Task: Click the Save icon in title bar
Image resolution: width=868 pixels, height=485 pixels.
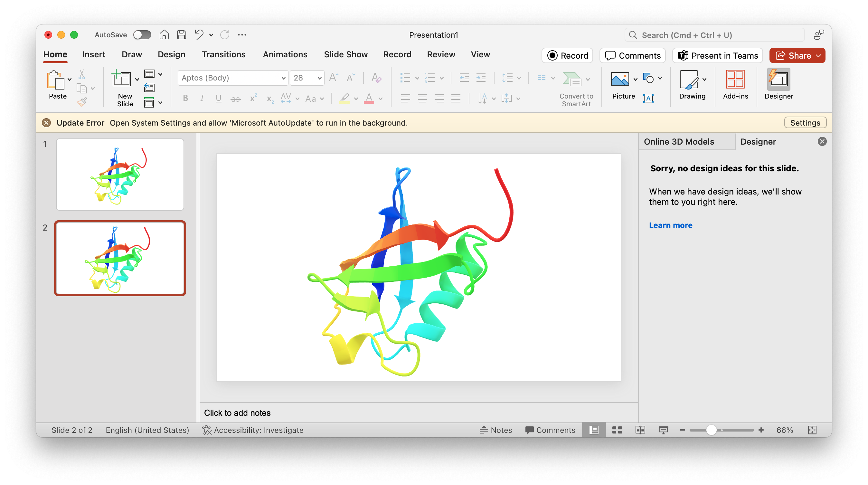Action: click(x=182, y=35)
